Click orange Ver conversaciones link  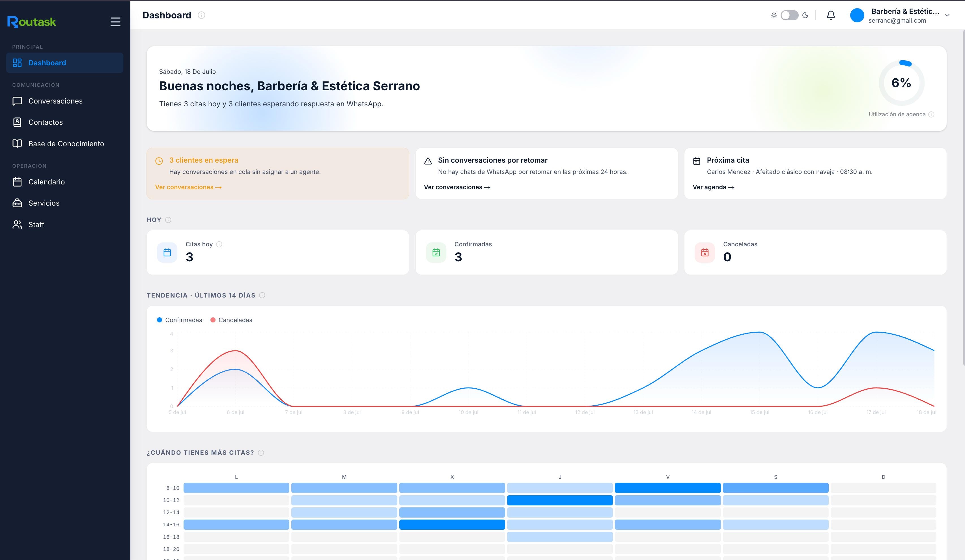click(188, 187)
